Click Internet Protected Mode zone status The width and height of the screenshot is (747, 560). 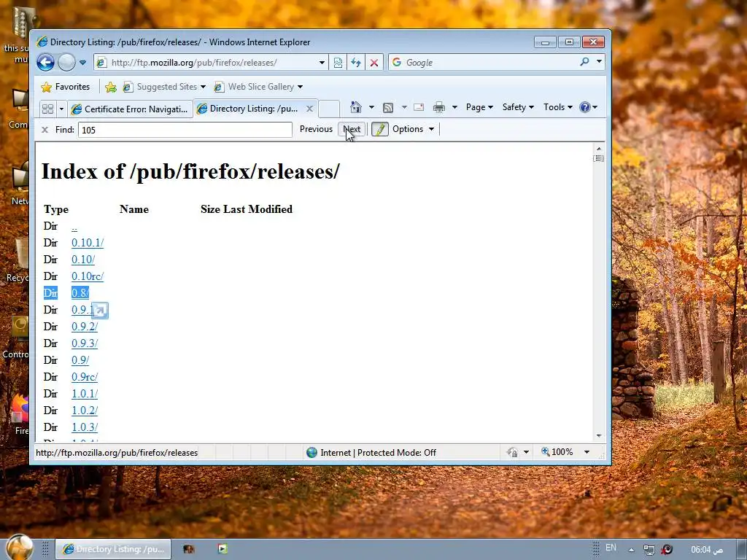point(371,452)
